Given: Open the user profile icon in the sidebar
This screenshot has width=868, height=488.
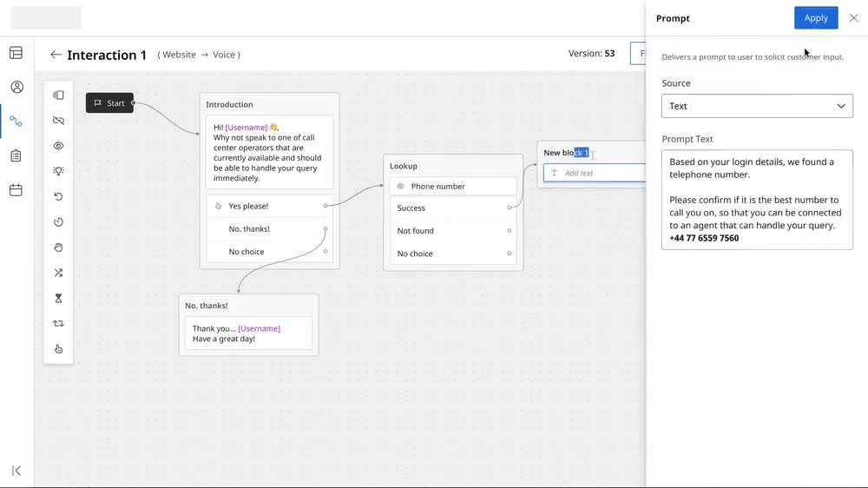Looking at the screenshot, I should [x=17, y=87].
